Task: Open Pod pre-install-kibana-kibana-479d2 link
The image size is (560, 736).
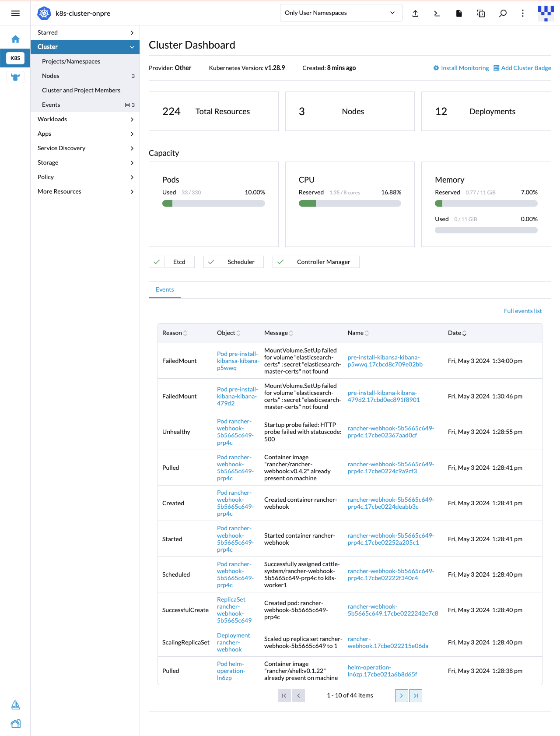Action: click(x=238, y=396)
